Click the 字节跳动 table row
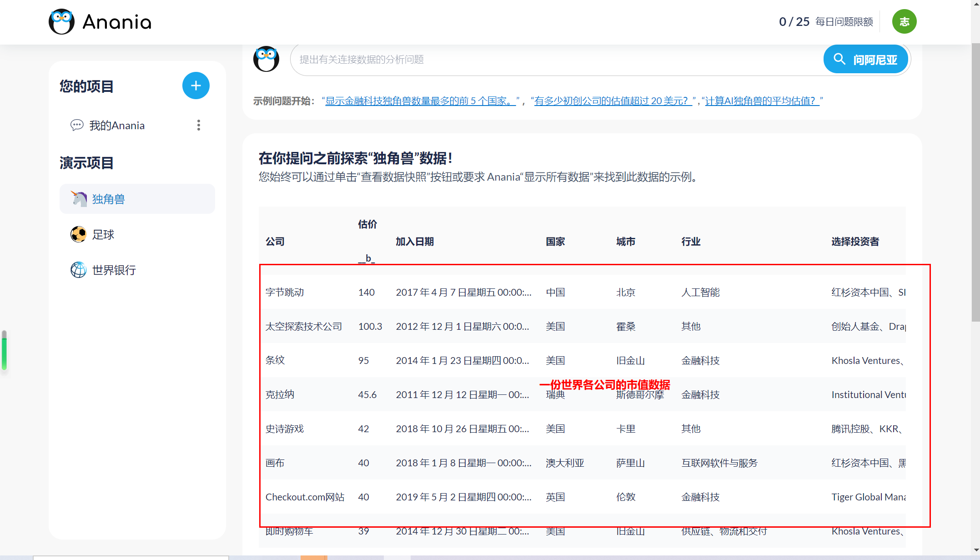Image resolution: width=980 pixels, height=560 pixels. pyautogui.click(x=285, y=292)
